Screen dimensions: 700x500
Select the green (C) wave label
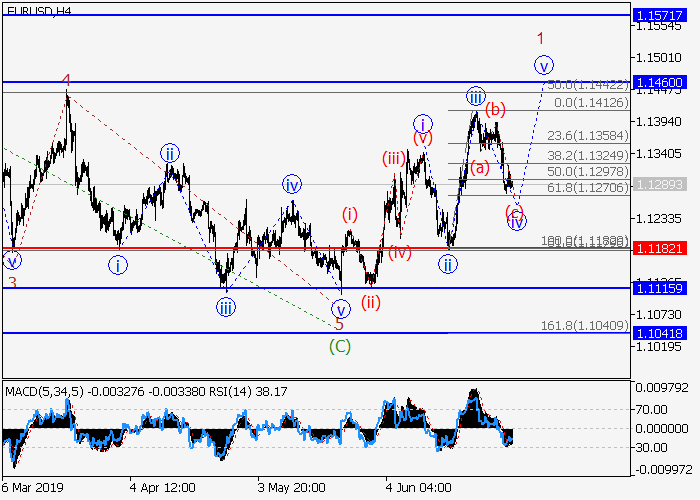(340, 347)
